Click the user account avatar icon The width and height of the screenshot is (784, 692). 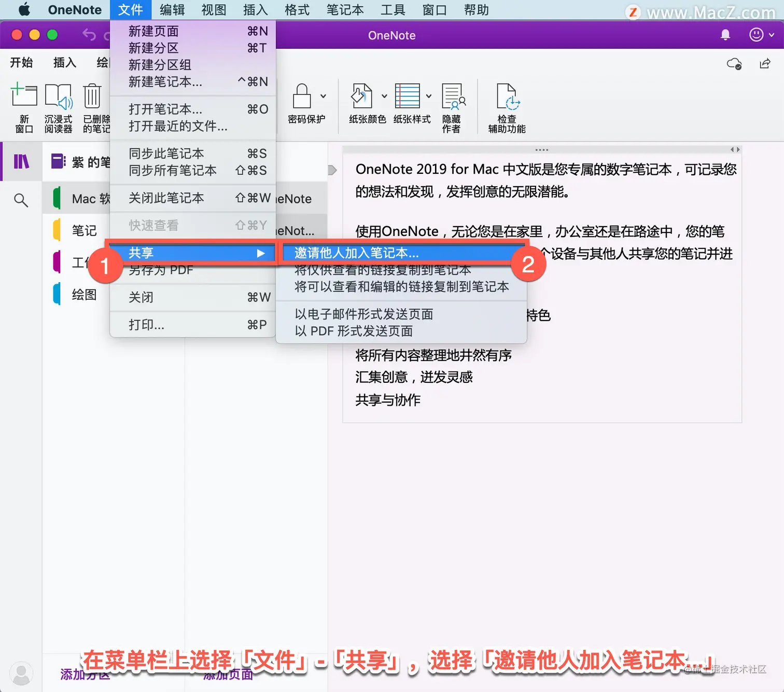[x=21, y=674]
